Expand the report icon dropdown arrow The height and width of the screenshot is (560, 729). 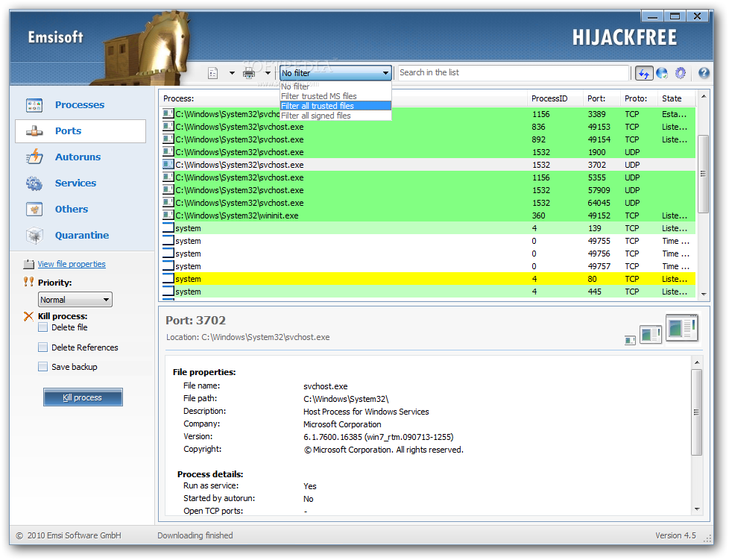tap(232, 73)
